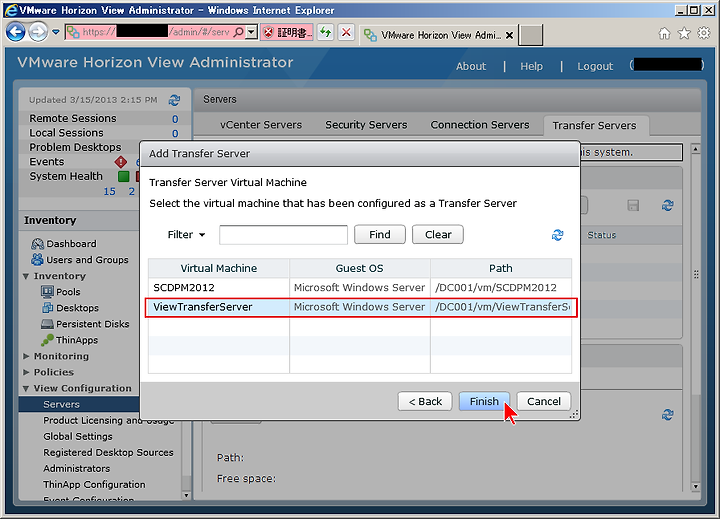This screenshot has width=720, height=519.
Task: Sort by Virtual Machine column header
Action: click(x=219, y=268)
